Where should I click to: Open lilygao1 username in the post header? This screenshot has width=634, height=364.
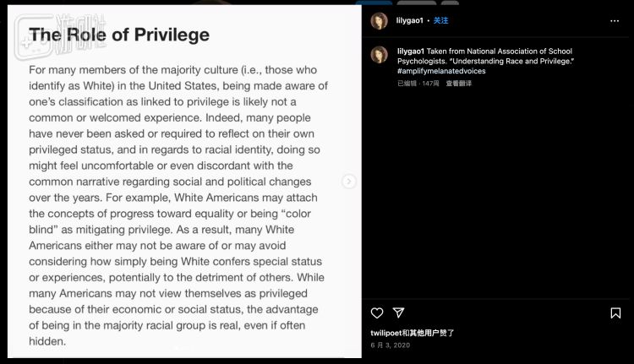point(410,20)
